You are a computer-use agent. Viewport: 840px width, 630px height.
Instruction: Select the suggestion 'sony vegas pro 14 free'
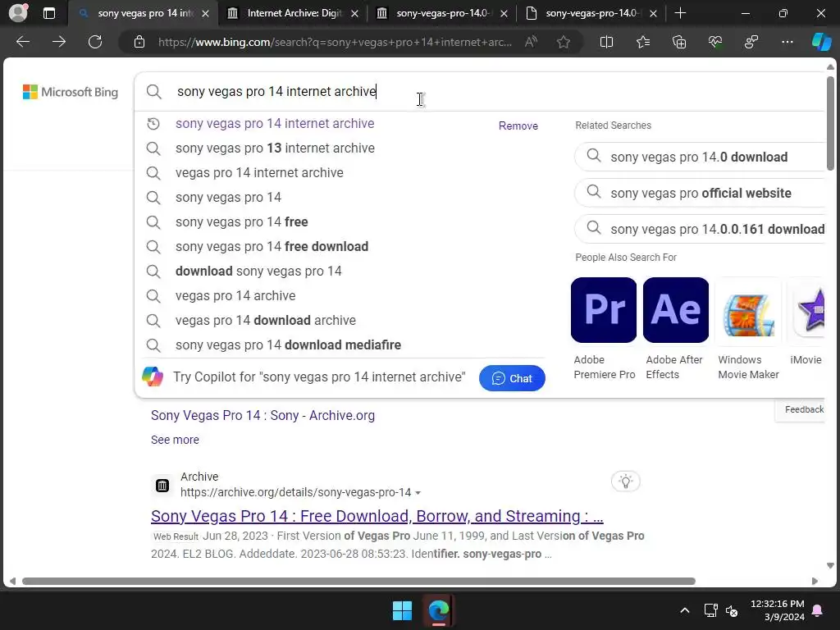(242, 222)
